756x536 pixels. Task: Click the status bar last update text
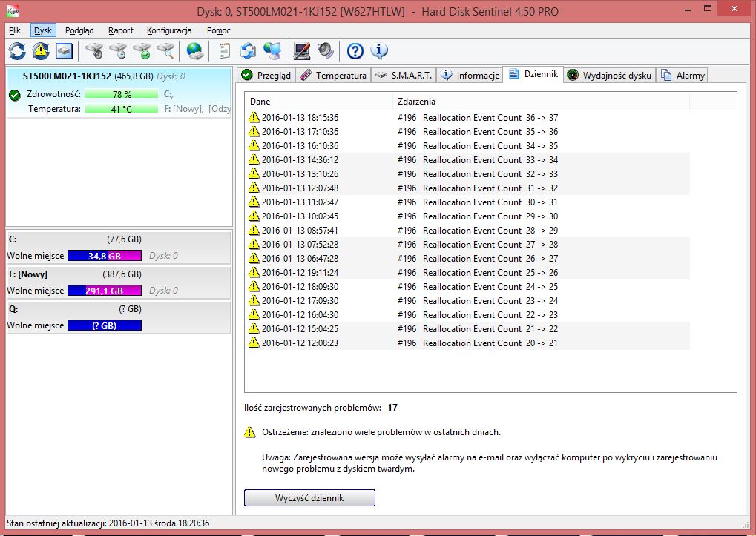(x=108, y=523)
